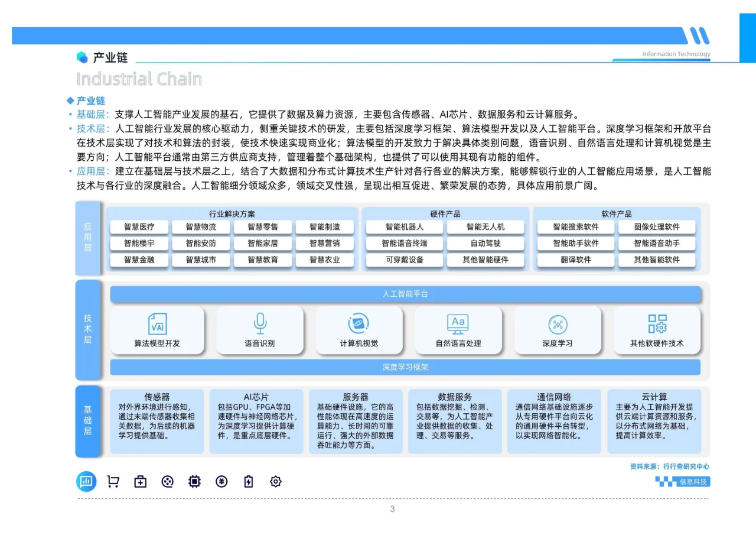Viewport: 756px width, 535px height.
Task: Click the 资料来源：行行查研究中心 text
Action: coord(670,466)
